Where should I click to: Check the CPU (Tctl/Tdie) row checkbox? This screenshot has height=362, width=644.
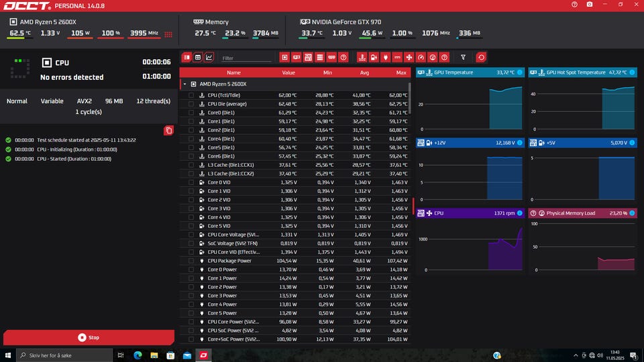click(191, 95)
